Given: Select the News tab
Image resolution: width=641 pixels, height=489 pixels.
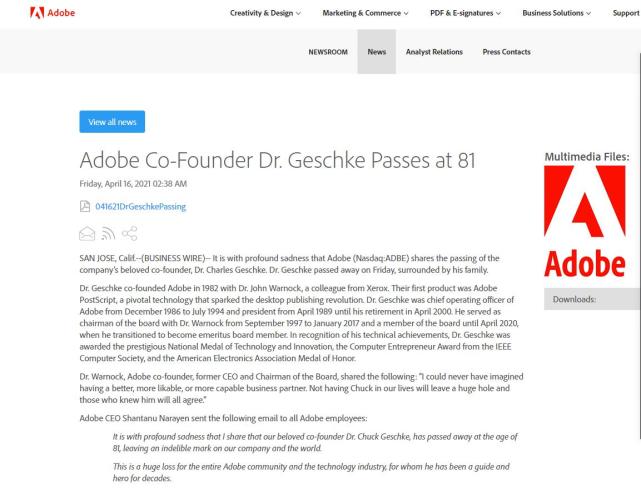Looking at the screenshot, I should [x=377, y=52].
